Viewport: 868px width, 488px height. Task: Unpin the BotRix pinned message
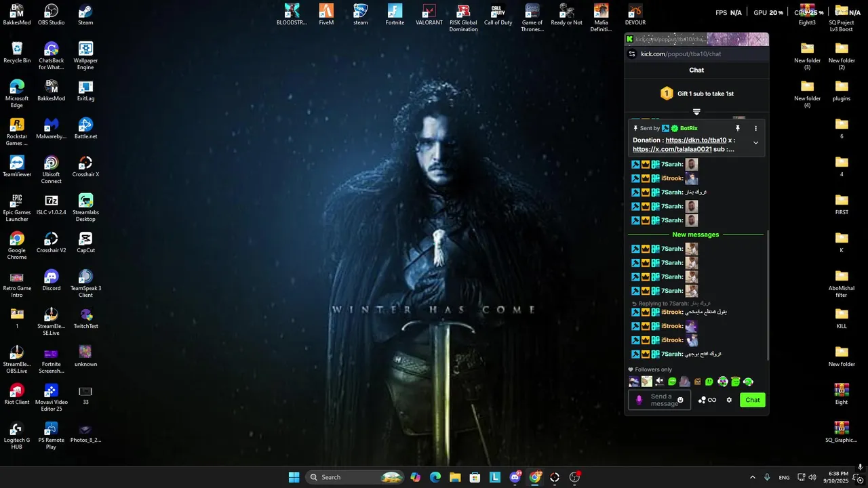pos(738,128)
